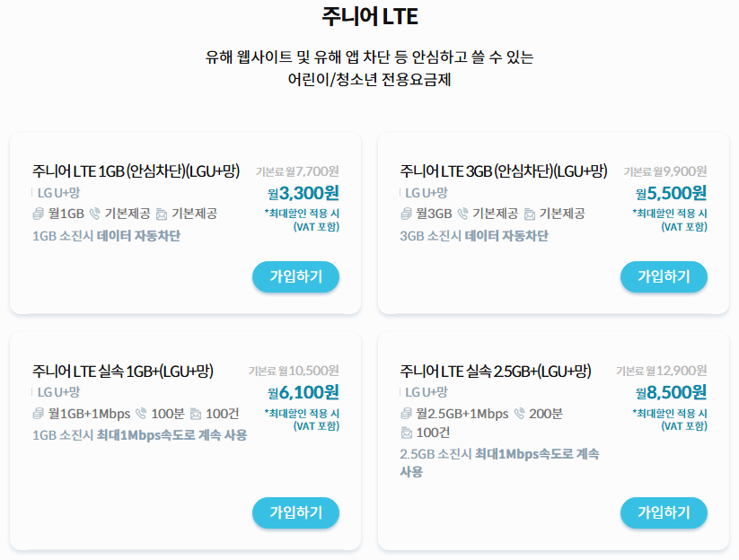Select the phone icon in the 3GB plan card

click(x=462, y=215)
